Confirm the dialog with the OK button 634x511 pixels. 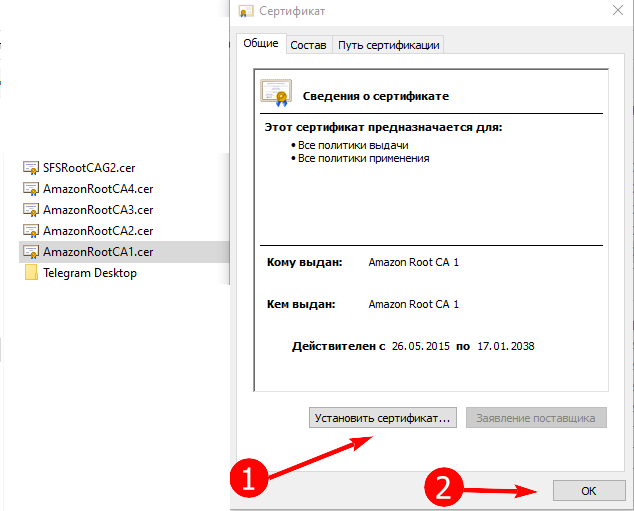[588, 490]
